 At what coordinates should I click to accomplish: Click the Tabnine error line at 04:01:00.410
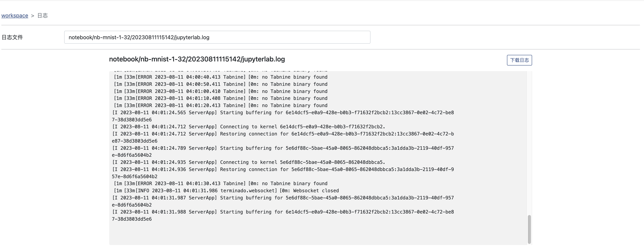[x=221, y=91]
